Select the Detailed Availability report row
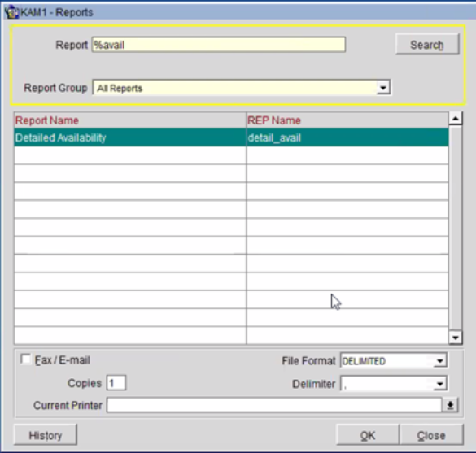This screenshot has width=476, height=453. pos(231,137)
